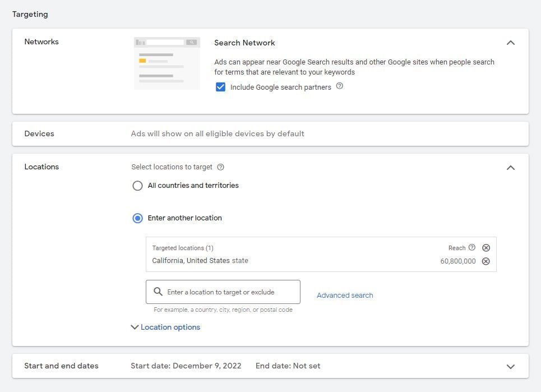This screenshot has height=392, width=541.
Task: Open Advanced search
Action: click(344, 295)
